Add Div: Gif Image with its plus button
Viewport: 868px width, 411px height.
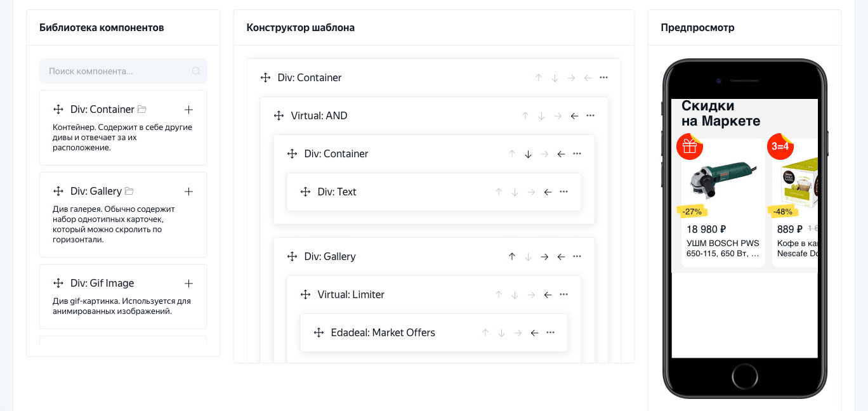pos(188,283)
